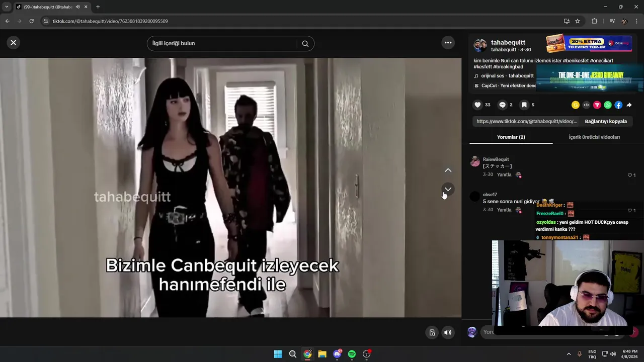Reply to olıse17's comment via Yanıtla

[x=504, y=210]
